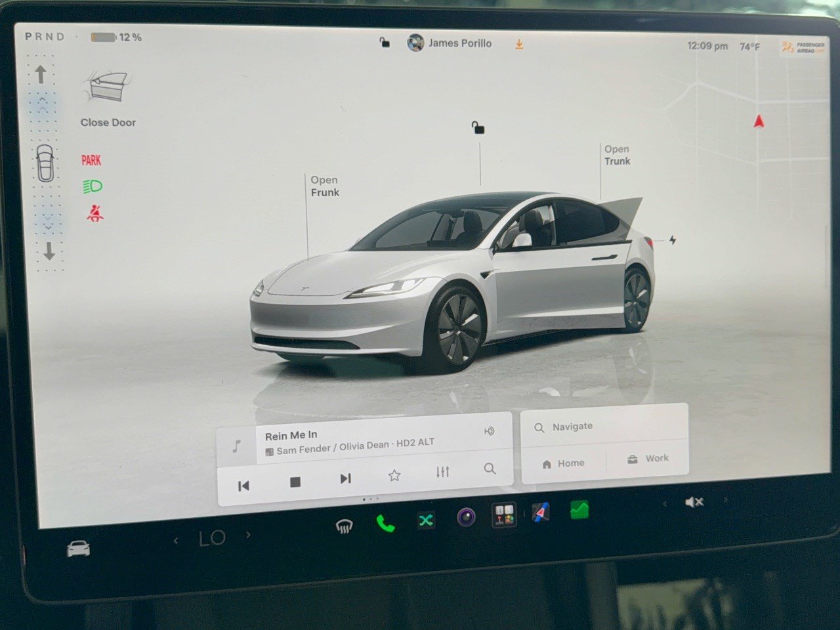Screen dimensions: 840x630
Task: Select the Work destination shortcut
Action: [x=648, y=459]
